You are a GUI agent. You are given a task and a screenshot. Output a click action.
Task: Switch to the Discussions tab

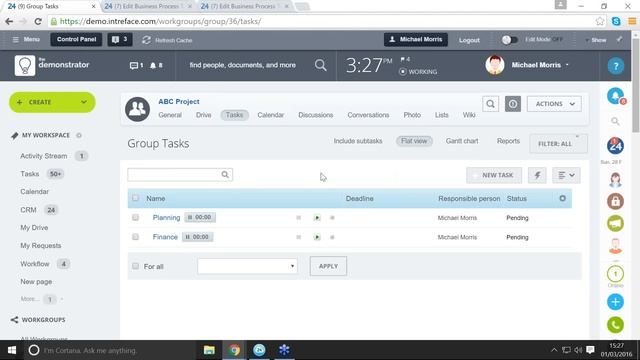click(316, 115)
